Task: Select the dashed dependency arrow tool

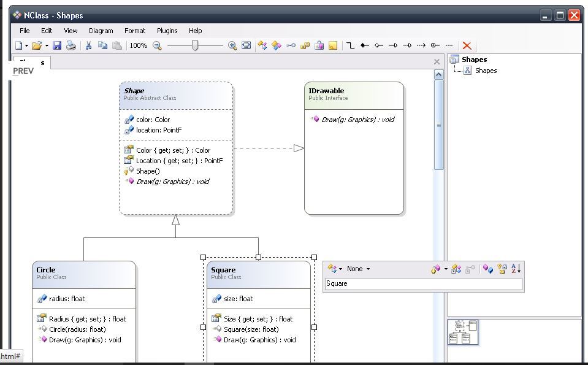Action: (421, 45)
